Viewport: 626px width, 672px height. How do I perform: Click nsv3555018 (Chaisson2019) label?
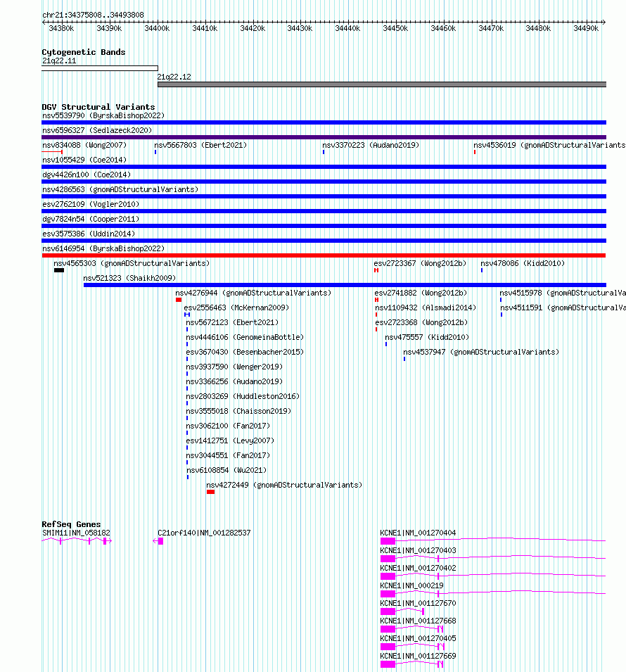[x=238, y=412]
